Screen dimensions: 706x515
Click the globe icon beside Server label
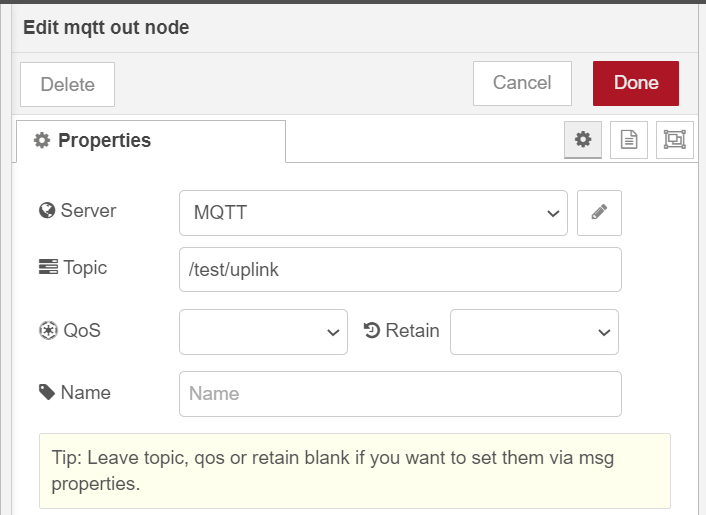tap(46, 211)
